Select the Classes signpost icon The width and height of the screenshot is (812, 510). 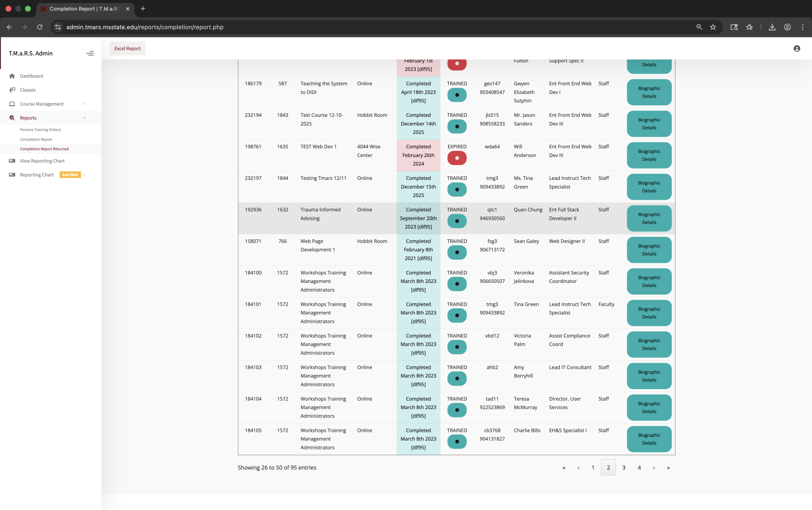(12, 90)
